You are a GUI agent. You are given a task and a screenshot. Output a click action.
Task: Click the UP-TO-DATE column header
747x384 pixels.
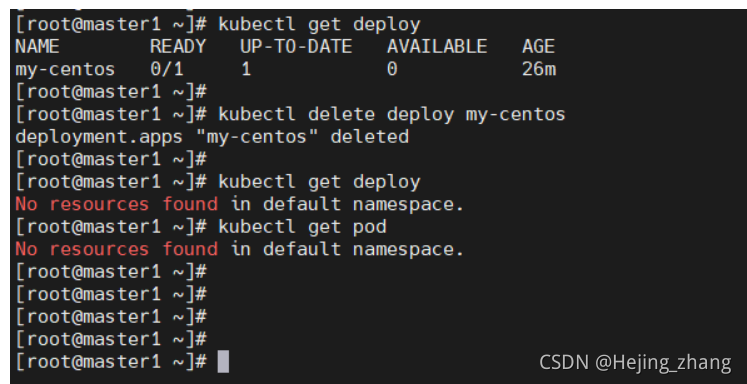tap(296, 47)
